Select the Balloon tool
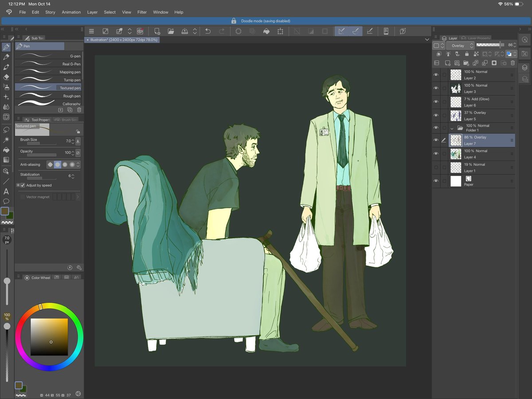 6,201
